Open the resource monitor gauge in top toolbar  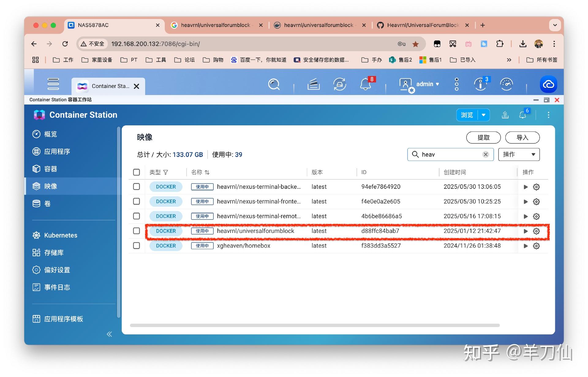click(507, 84)
